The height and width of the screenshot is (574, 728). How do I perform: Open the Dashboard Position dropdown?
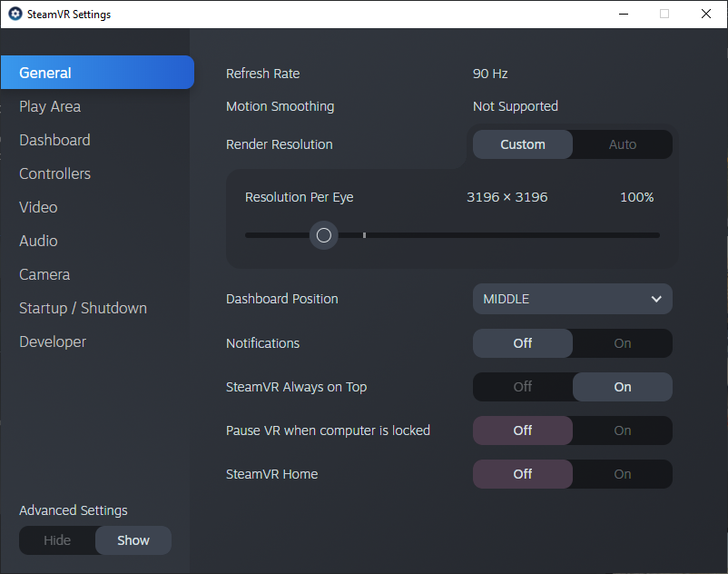click(x=573, y=299)
